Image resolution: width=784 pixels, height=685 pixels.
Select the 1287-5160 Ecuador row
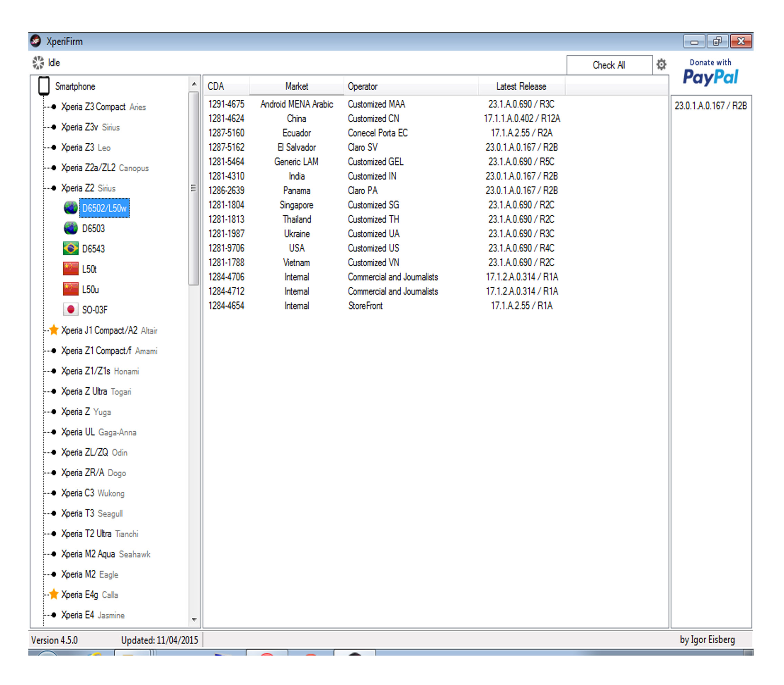436,133
